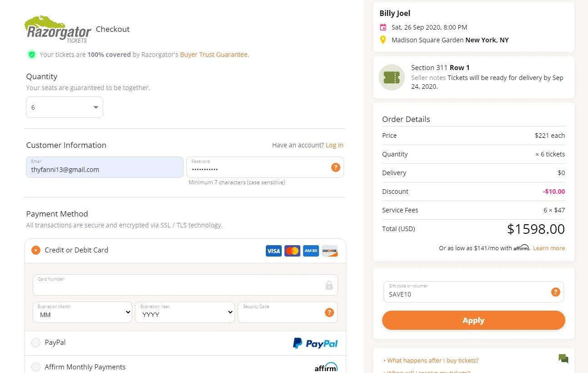Click the password help question mark icon
The width and height of the screenshot is (588, 373).
(x=335, y=167)
